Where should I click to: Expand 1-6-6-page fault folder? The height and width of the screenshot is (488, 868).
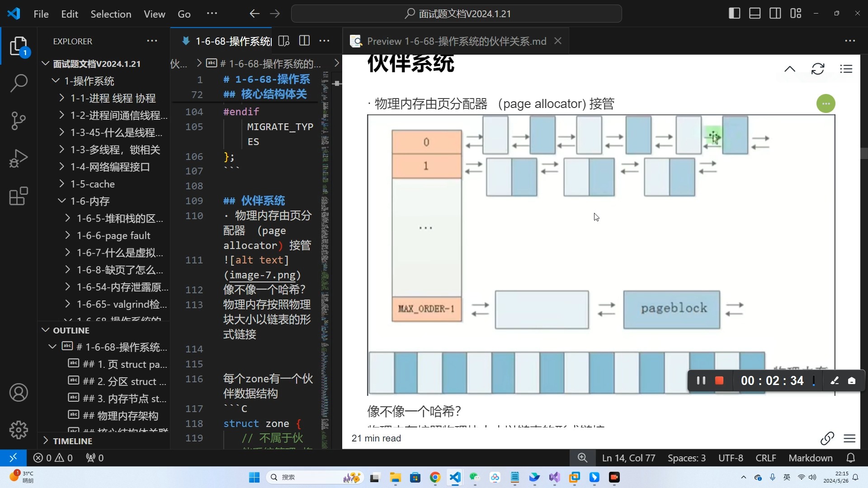(104, 235)
